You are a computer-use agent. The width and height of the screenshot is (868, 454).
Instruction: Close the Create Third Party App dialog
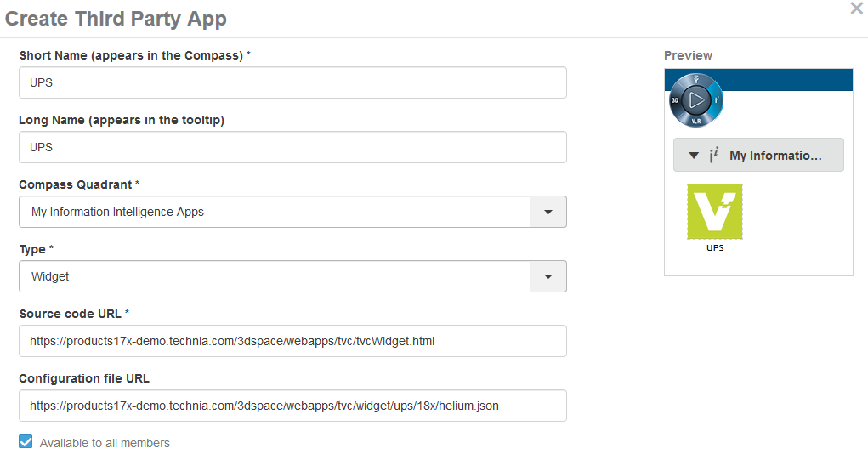[x=856, y=9]
